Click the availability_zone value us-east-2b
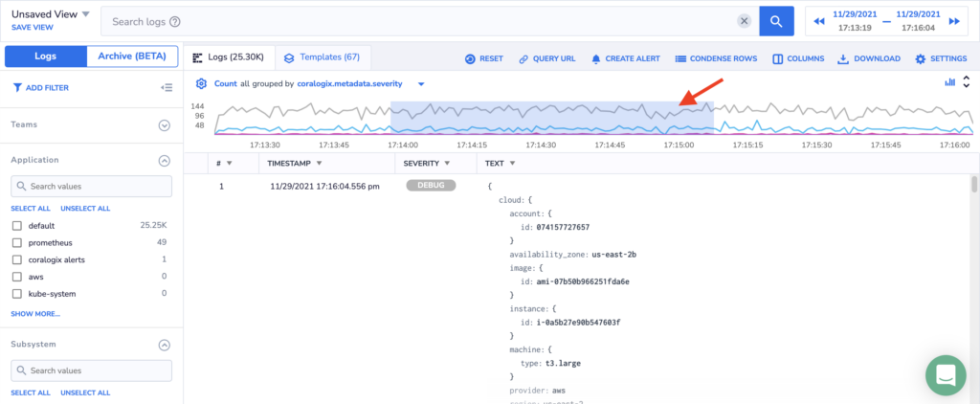The height and width of the screenshot is (404, 980). tap(614, 255)
